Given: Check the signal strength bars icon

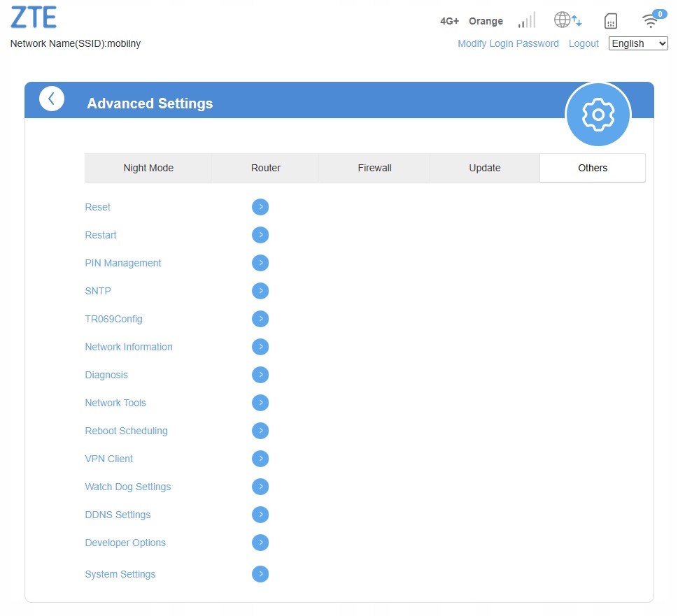Looking at the screenshot, I should (x=527, y=20).
